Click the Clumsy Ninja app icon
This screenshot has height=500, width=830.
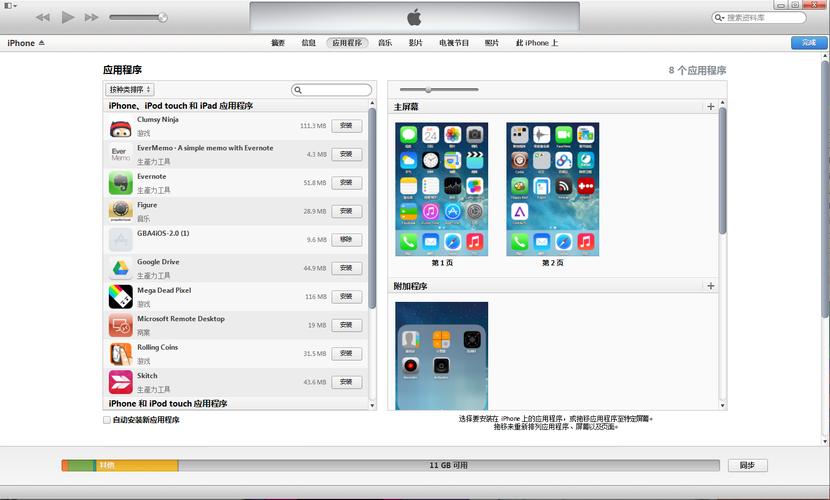click(x=120, y=126)
